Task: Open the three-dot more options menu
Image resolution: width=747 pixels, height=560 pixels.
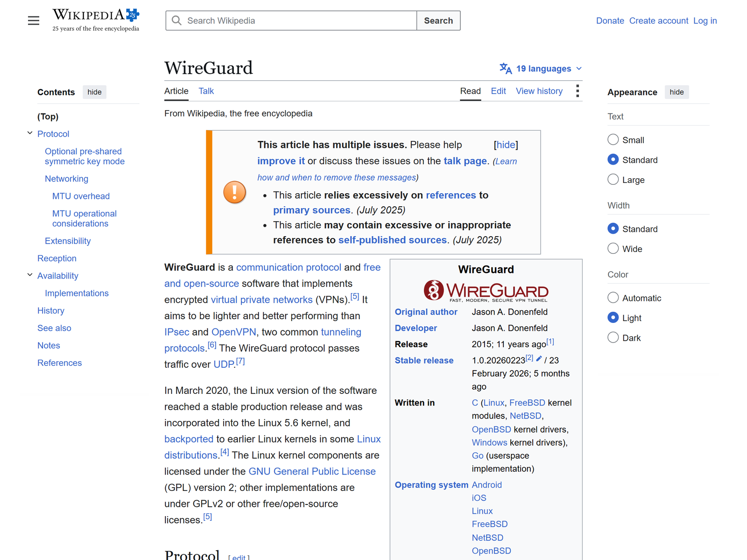Action: 578,91
